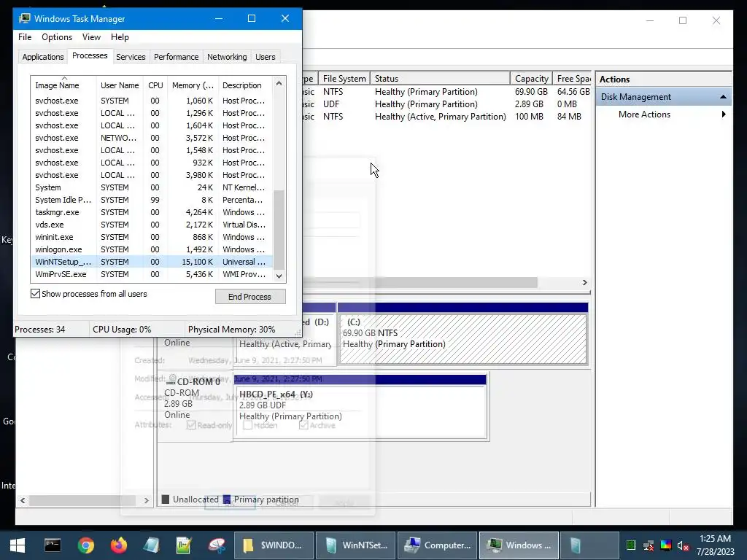747x560 pixels.
Task: Sort processes by CPU column
Action: coord(155,85)
